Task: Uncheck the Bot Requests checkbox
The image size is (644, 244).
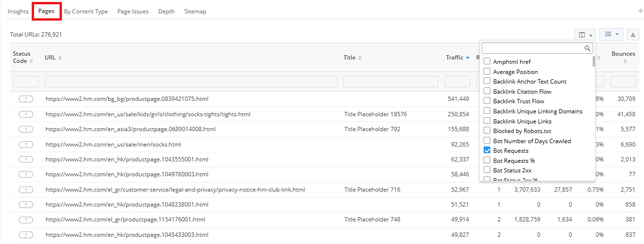Action: click(x=487, y=150)
